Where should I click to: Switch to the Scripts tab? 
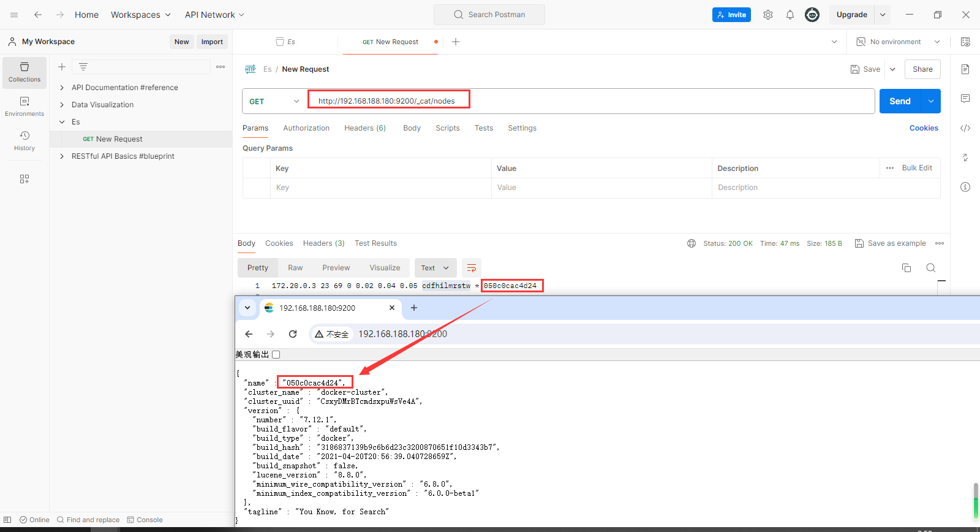448,128
